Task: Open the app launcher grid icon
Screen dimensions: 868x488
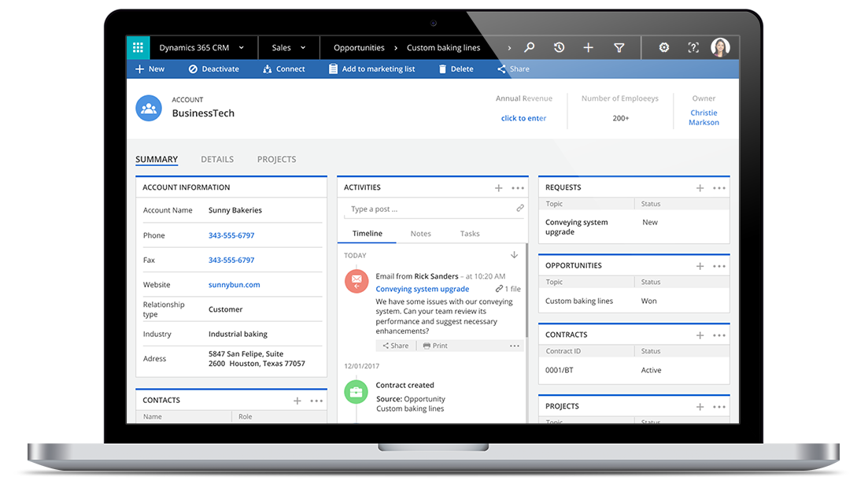Action: (x=138, y=48)
